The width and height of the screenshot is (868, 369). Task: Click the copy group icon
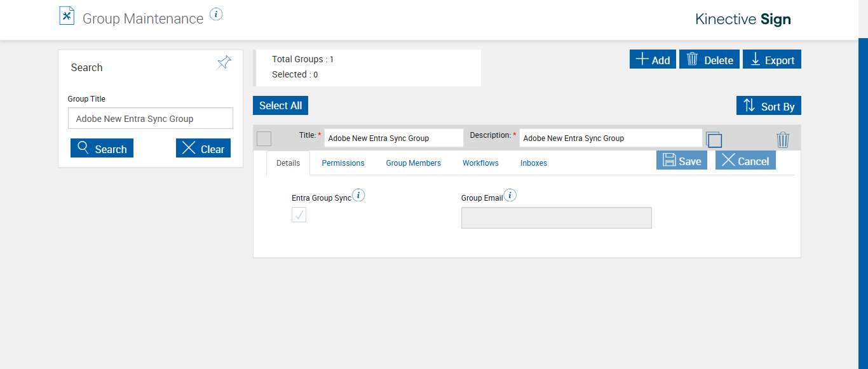pyautogui.click(x=714, y=140)
